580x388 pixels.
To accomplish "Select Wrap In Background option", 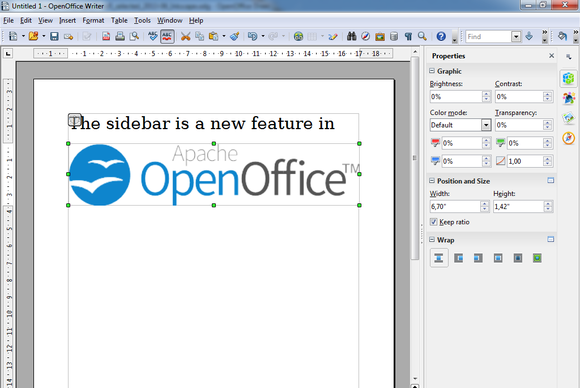I will point(537,258).
